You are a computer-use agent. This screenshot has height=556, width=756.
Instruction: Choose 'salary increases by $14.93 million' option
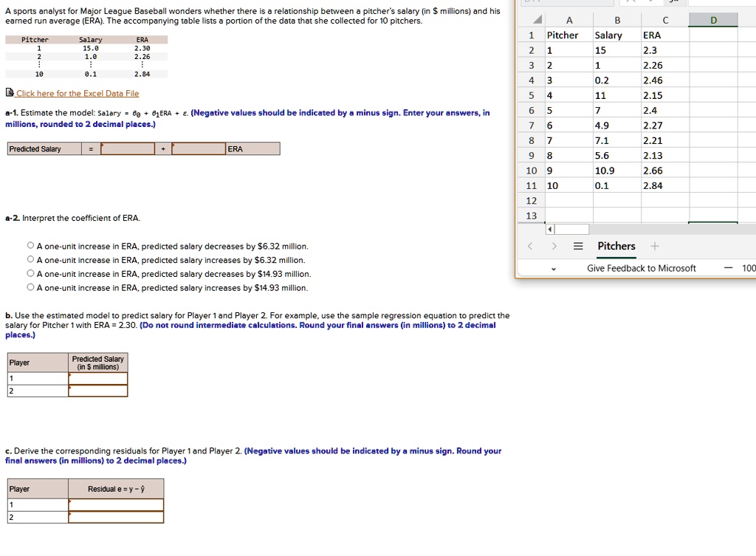30,288
